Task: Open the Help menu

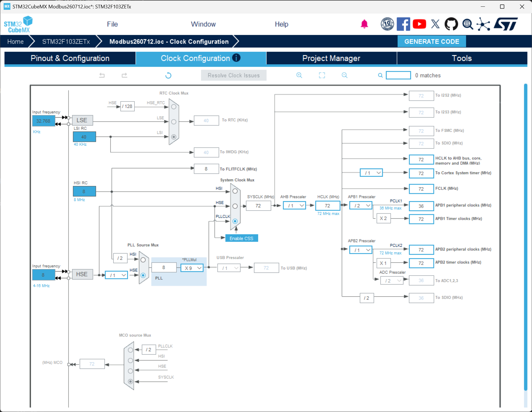Action: (x=281, y=24)
